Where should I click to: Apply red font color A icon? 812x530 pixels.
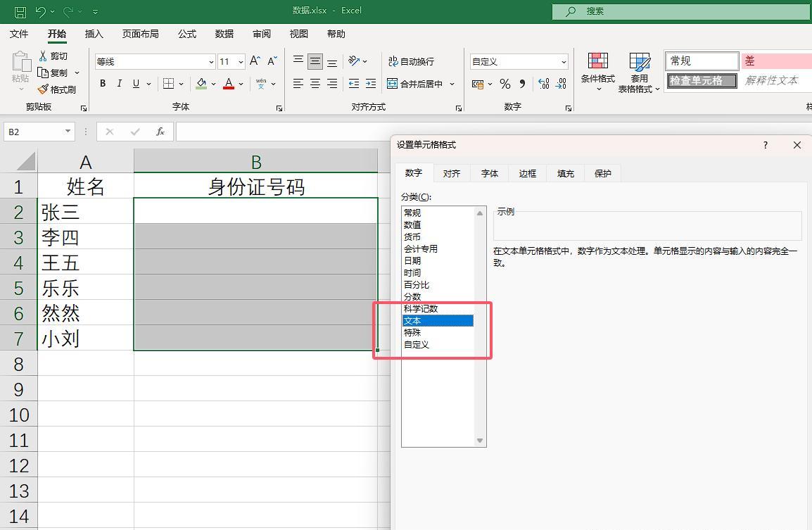point(229,84)
